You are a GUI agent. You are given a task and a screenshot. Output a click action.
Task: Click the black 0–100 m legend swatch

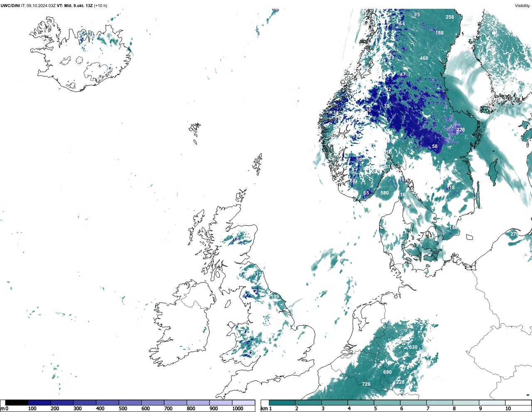coord(17,402)
